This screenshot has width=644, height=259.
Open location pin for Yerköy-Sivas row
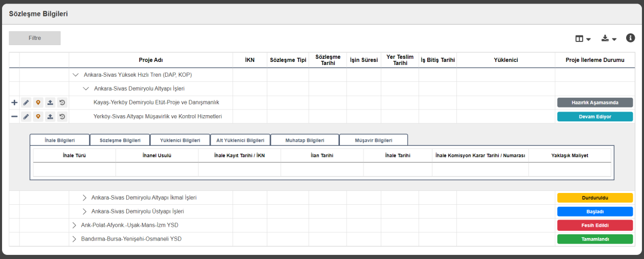(38, 117)
